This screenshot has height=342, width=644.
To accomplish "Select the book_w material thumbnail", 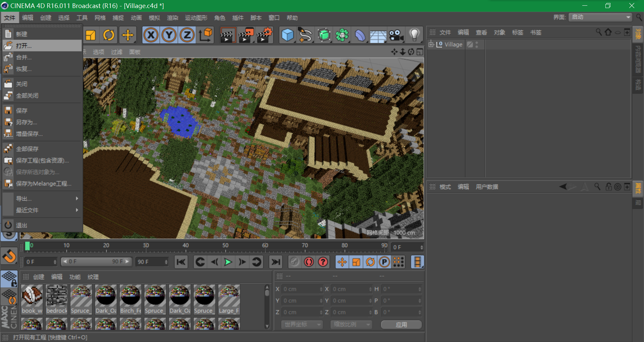I will 32,300.
